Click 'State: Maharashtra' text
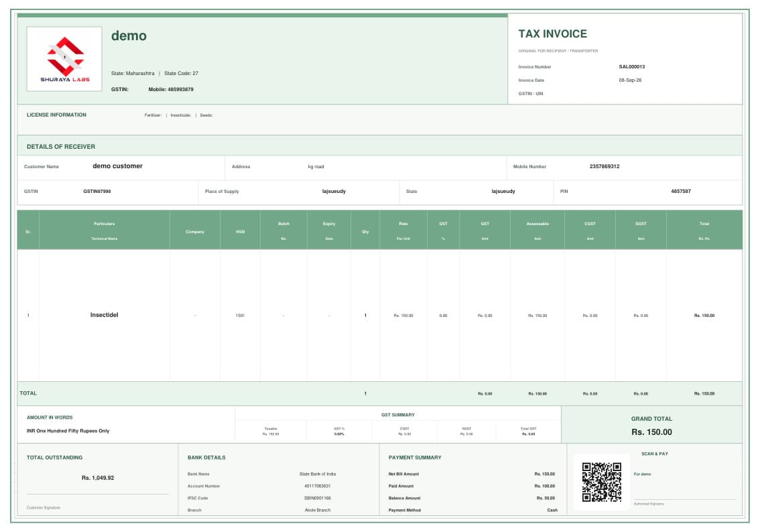 pyautogui.click(x=133, y=74)
